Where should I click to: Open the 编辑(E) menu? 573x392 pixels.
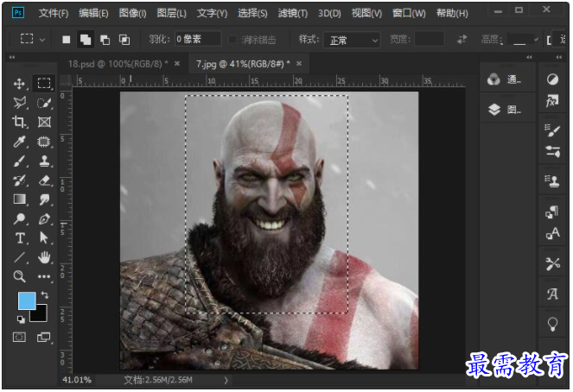click(93, 14)
